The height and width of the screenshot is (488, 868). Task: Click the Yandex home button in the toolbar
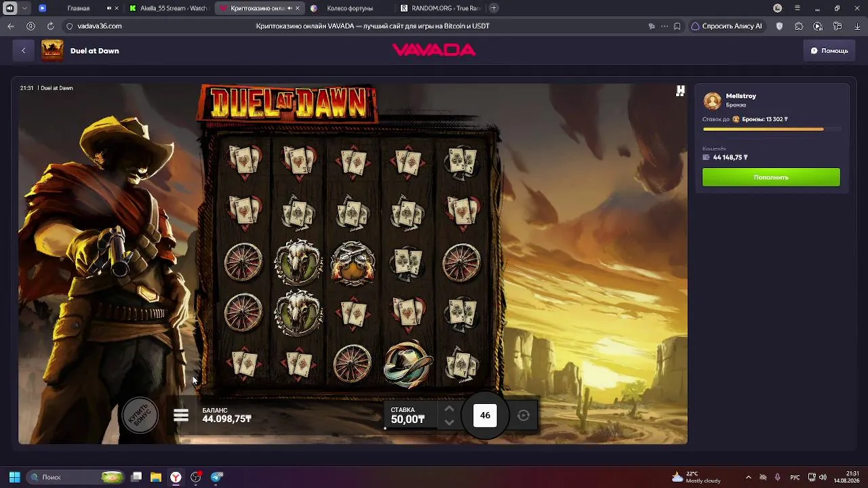31,26
